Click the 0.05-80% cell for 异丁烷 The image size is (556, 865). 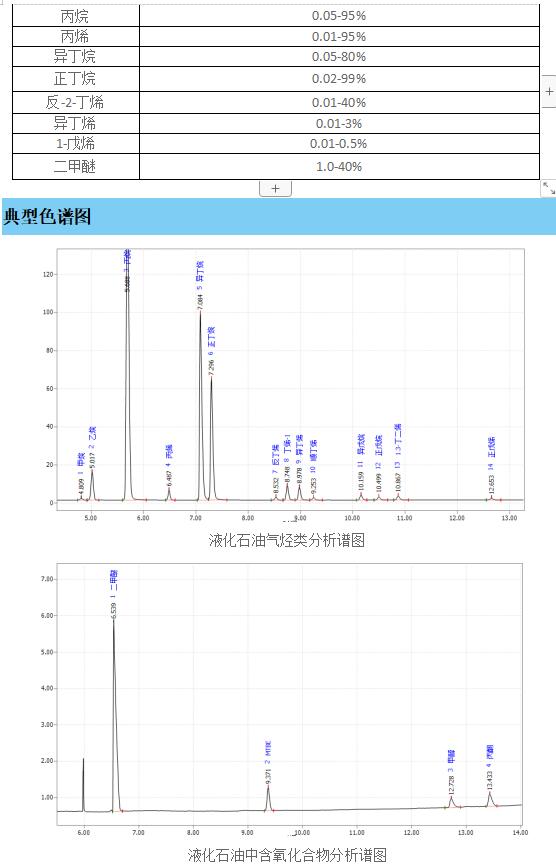339,57
